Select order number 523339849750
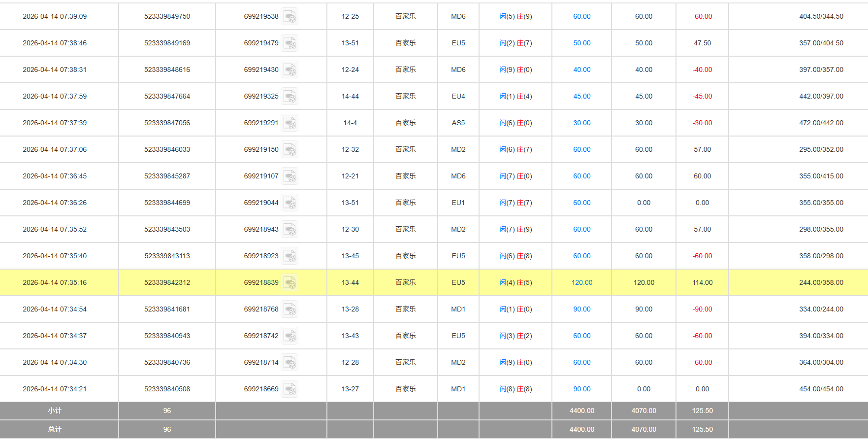 (x=167, y=17)
